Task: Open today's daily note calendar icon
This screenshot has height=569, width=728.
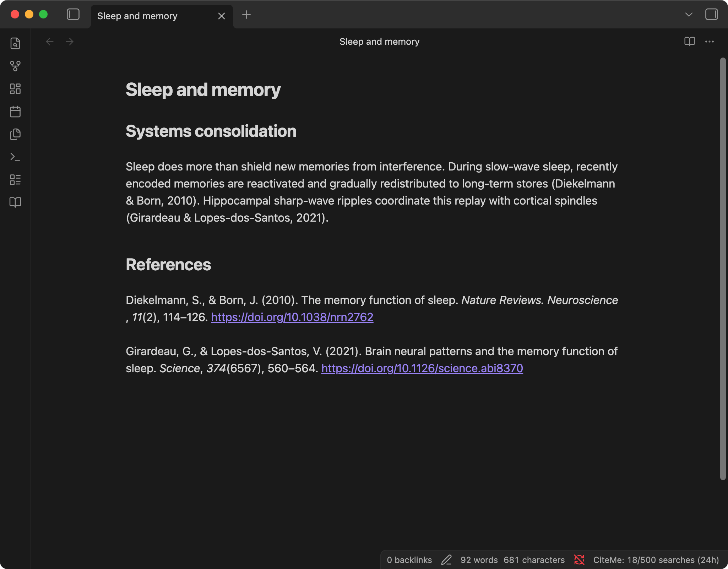Action: click(15, 112)
